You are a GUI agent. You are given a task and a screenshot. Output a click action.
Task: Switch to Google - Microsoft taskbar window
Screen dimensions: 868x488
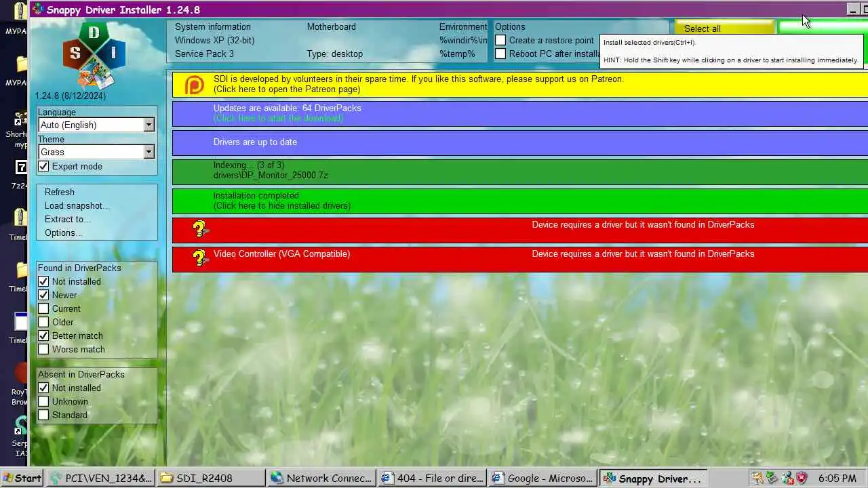[542, 478]
